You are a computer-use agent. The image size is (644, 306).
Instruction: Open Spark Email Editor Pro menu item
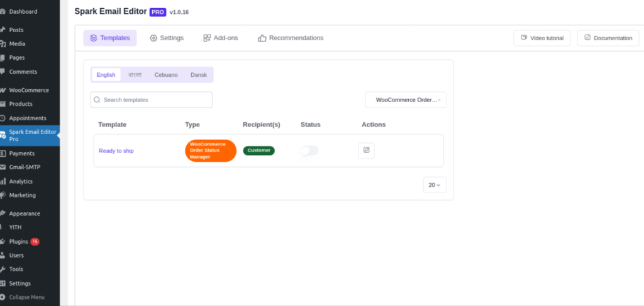pyautogui.click(x=30, y=136)
